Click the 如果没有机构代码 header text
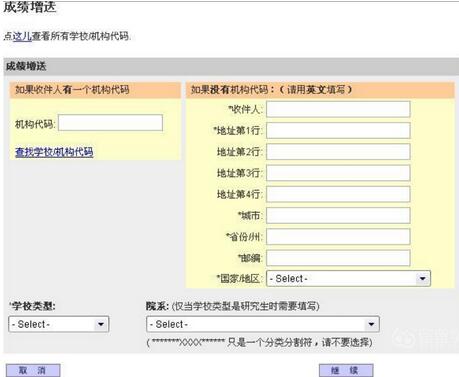Screen dimensions: 459x377 pyautogui.click(x=271, y=89)
